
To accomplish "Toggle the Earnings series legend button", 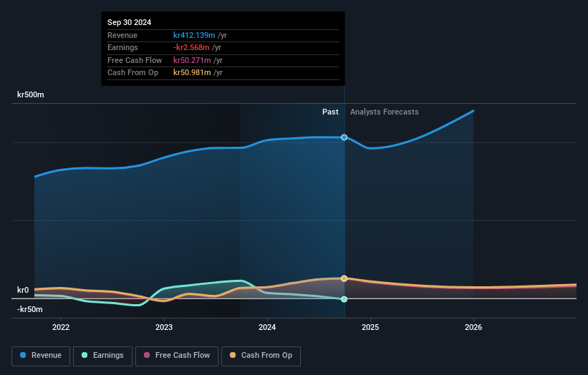I will pos(102,356).
